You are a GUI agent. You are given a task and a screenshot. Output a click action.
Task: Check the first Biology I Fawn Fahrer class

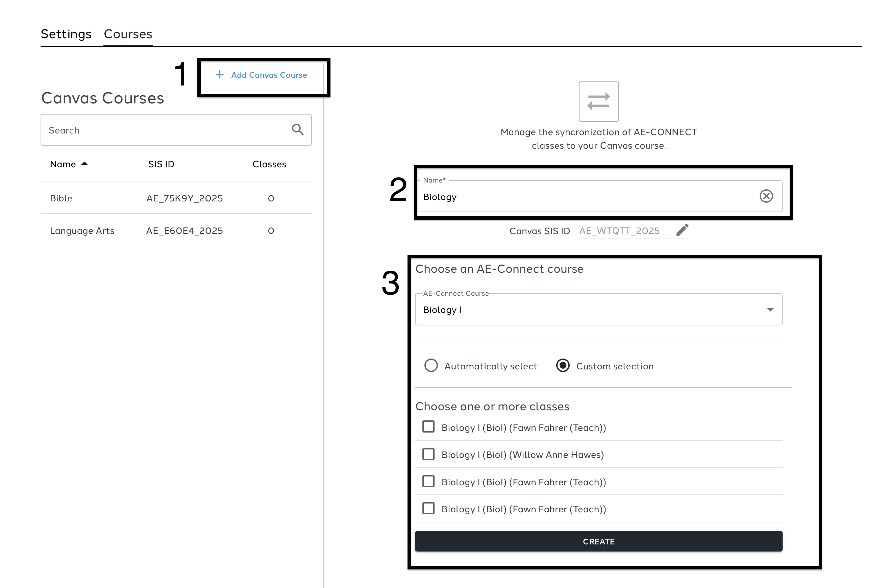[428, 427]
